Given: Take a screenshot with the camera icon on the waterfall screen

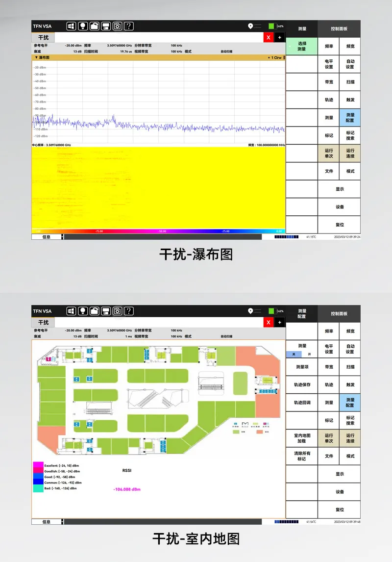Looking at the screenshot, I should 117,26.
